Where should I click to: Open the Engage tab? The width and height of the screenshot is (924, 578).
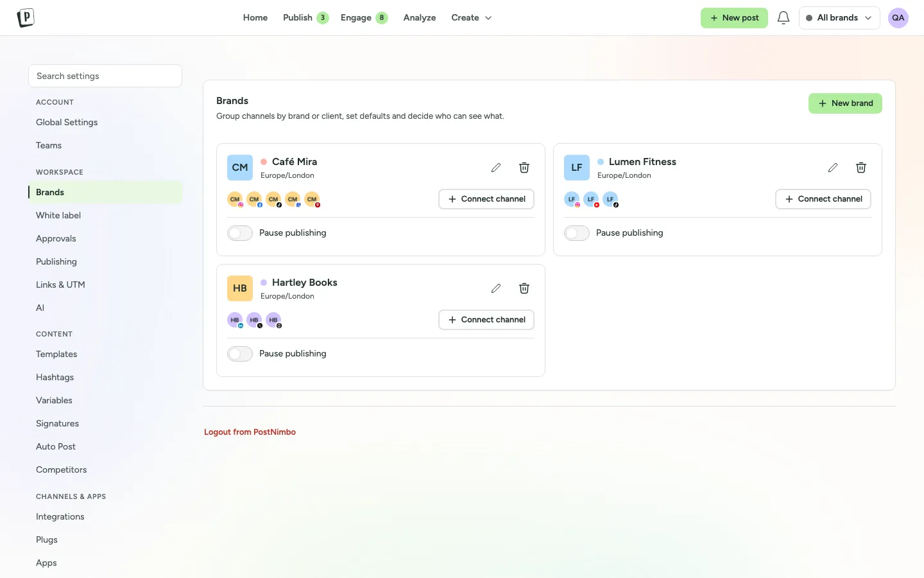click(364, 18)
